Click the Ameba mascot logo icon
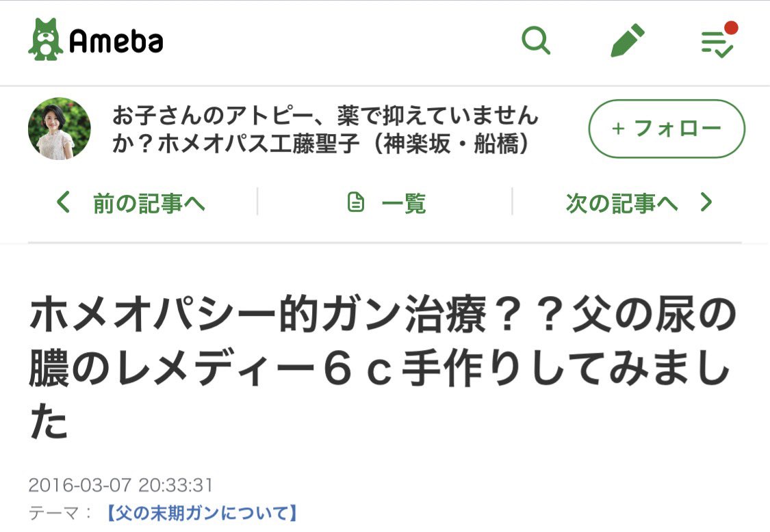 45,40
